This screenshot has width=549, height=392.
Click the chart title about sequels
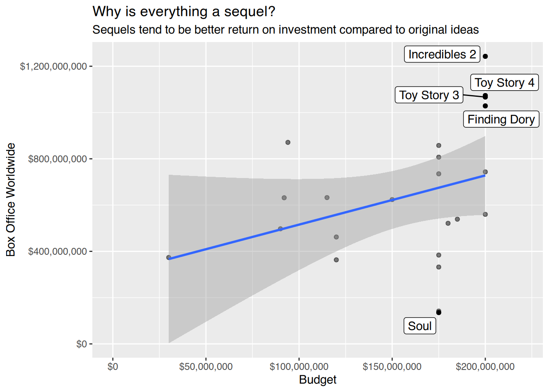[184, 11]
